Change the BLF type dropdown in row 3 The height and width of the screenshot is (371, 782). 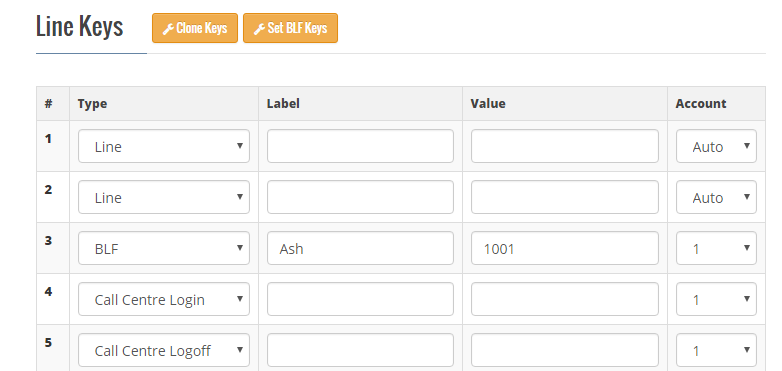tap(164, 248)
